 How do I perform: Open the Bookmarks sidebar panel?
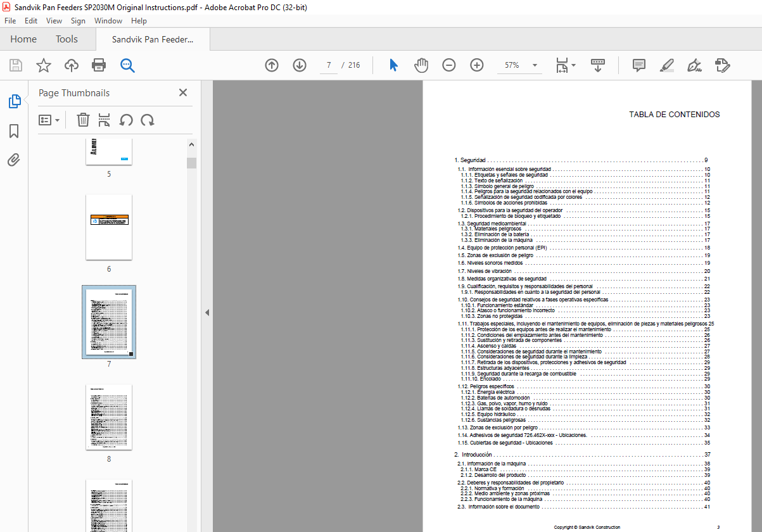pyautogui.click(x=14, y=131)
